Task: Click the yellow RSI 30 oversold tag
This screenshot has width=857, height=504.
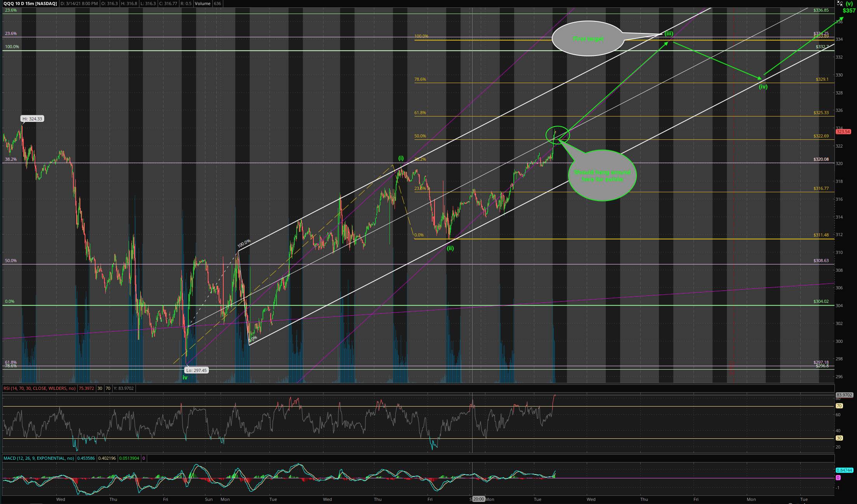Action: (x=839, y=438)
